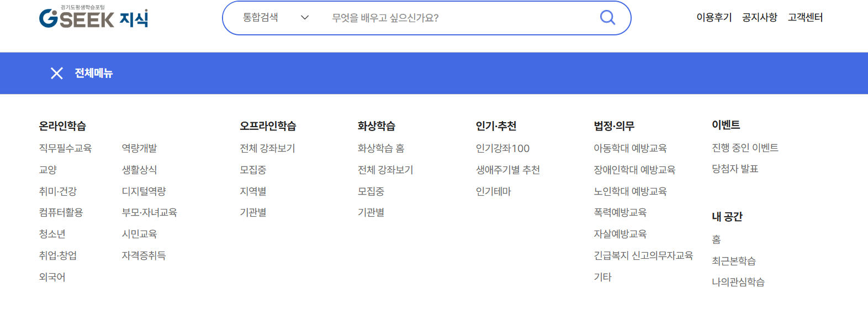Open 전체 강좌보기 under 오프라인학습
The image size is (868, 319).
[268, 148]
